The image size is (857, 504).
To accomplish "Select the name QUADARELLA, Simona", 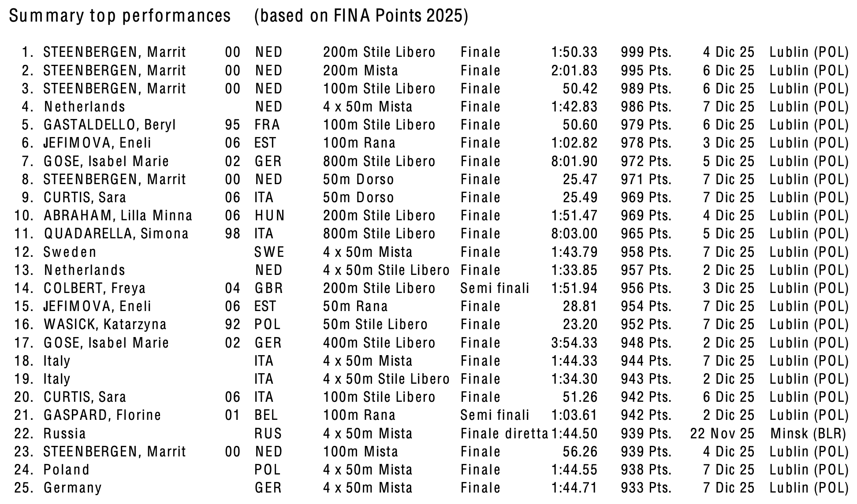I will (116, 234).
